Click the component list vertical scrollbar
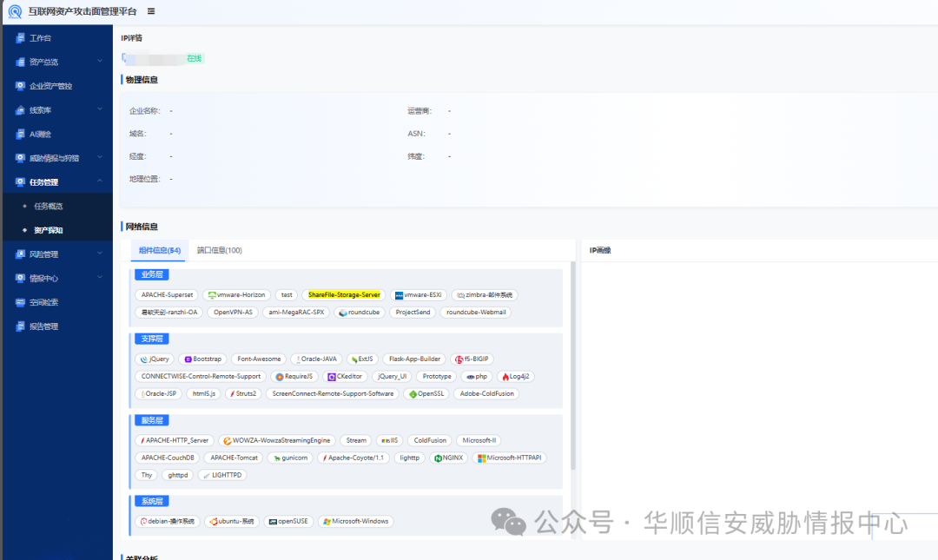The width and height of the screenshot is (938, 560). [x=573, y=365]
